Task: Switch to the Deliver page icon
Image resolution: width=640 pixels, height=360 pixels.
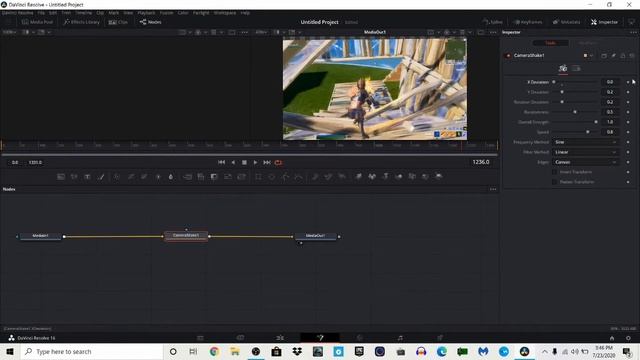Action: [x=440, y=338]
